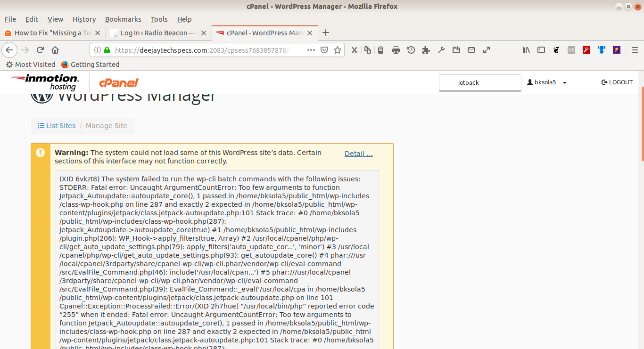644x349 pixels.
Task: Click the save page folder icon
Action: [x=456, y=50]
